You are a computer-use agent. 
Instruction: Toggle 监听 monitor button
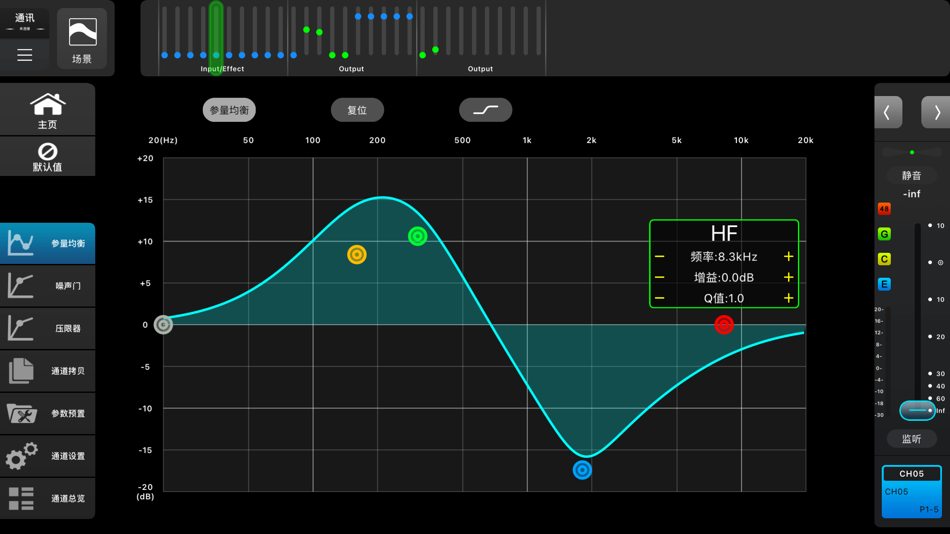click(x=911, y=439)
